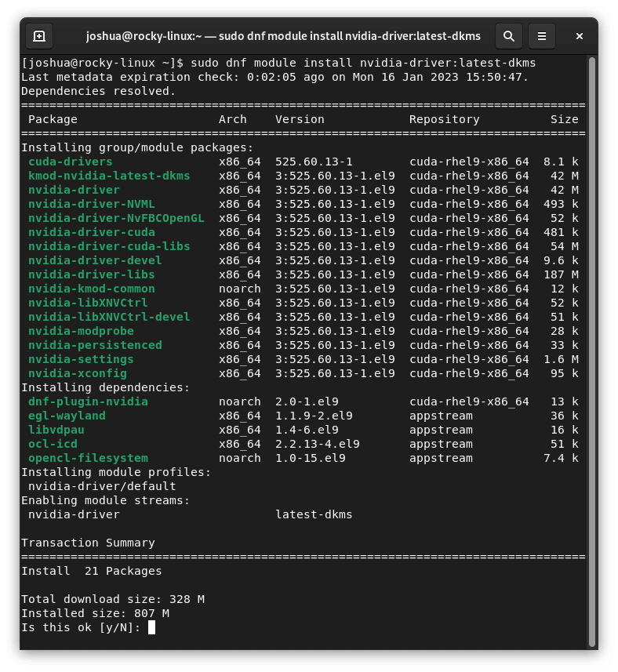618x672 pixels.
Task: Click the ocl-icd dependency
Action: (x=53, y=444)
